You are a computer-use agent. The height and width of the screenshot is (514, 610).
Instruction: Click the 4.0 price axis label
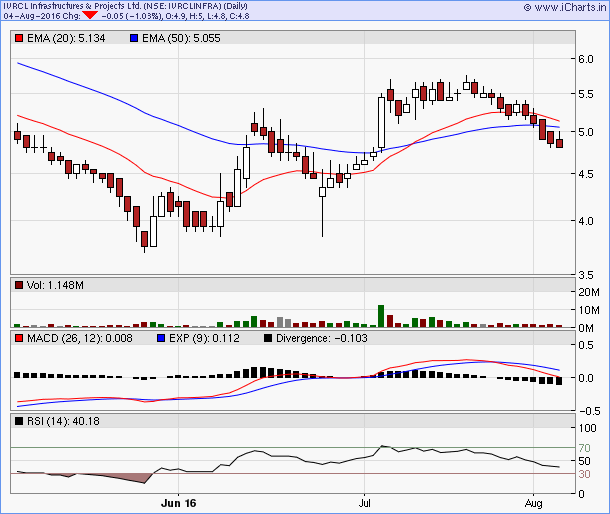coord(585,221)
